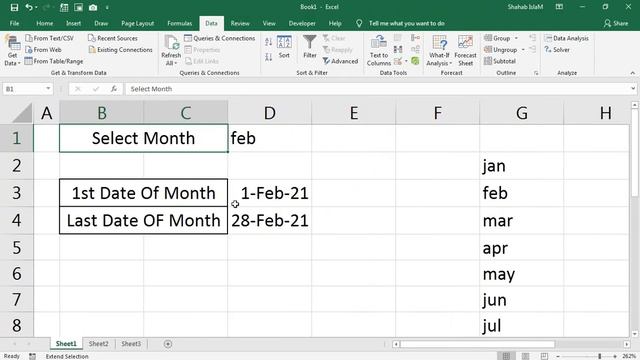Click the zoom in plus button

(x=615, y=356)
